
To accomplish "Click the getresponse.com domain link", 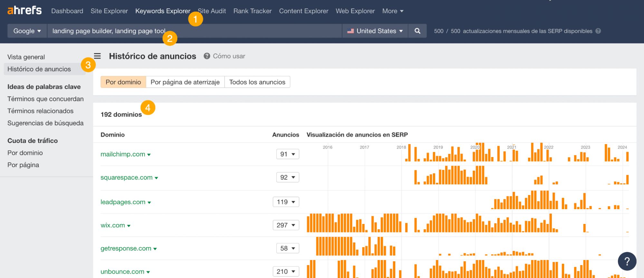I will [x=126, y=248].
